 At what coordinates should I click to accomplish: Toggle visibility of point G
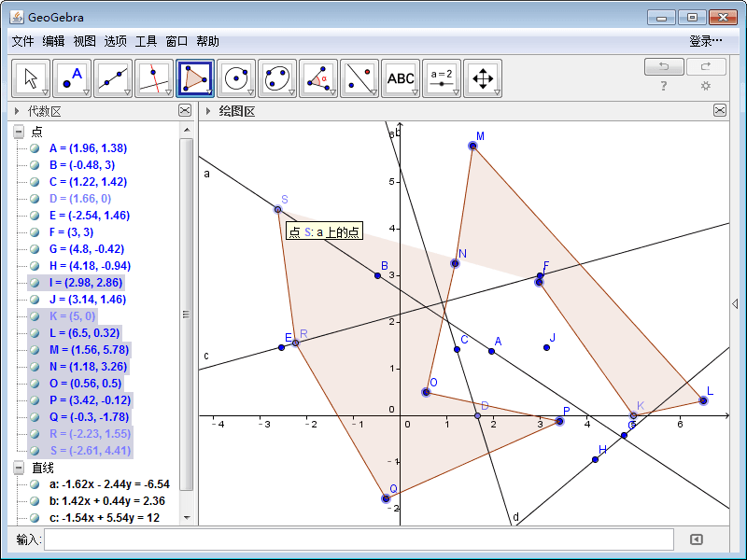tap(35, 249)
